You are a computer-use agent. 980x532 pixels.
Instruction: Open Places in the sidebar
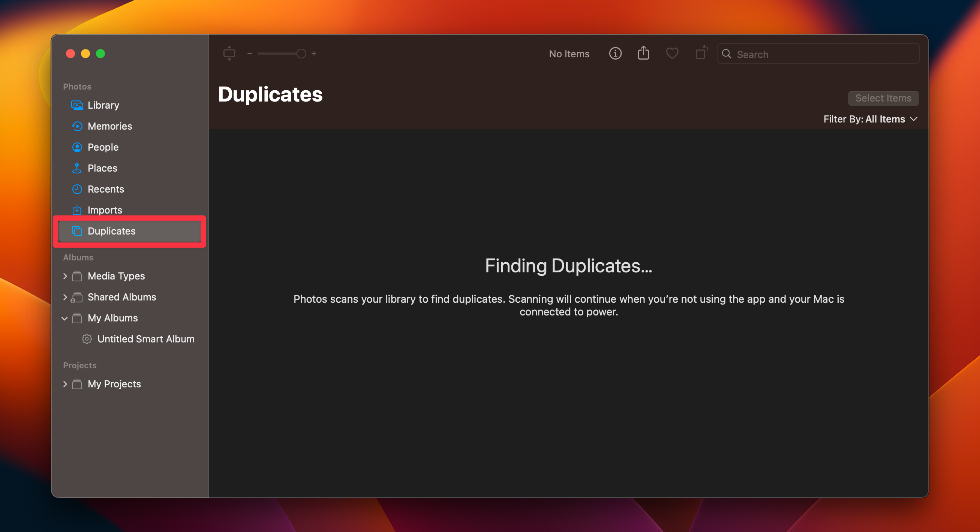click(102, 168)
